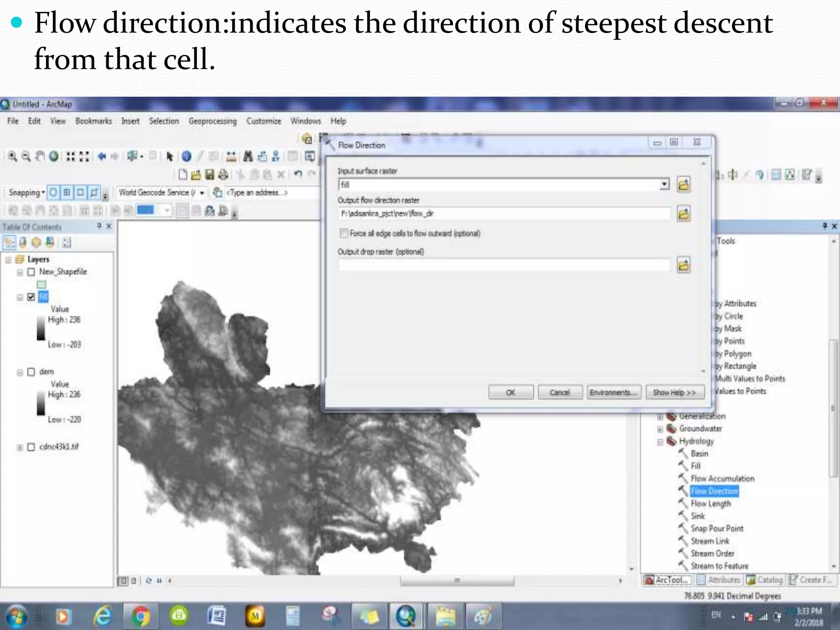Switch to the Attributes tab
Viewport: 840px width, 630px height.
click(x=719, y=580)
